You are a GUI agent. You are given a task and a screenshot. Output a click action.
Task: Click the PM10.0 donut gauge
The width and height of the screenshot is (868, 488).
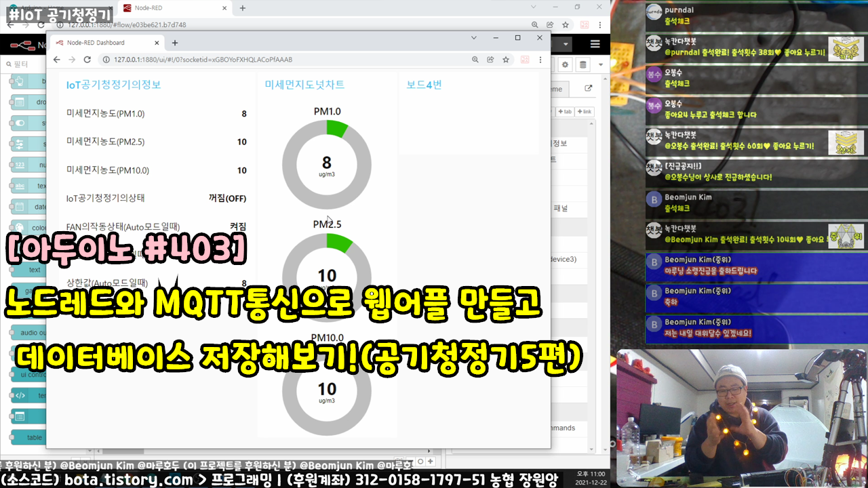pyautogui.click(x=327, y=392)
